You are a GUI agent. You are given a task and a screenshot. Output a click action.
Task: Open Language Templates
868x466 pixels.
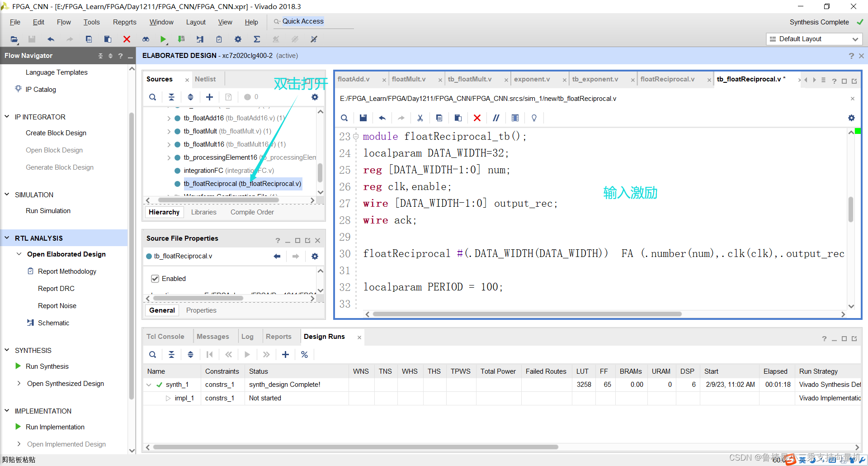click(57, 72)
